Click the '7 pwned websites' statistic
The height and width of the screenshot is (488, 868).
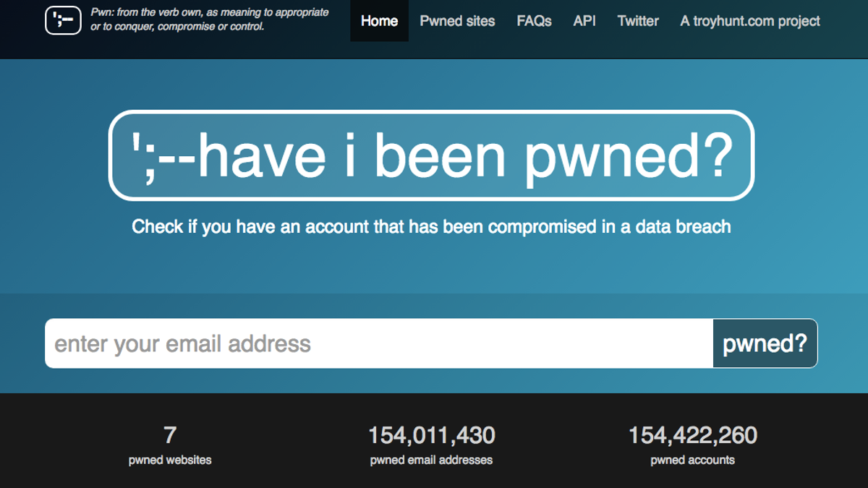pos(170,445)
